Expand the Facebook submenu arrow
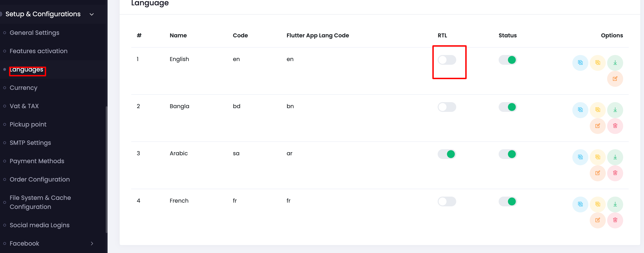The width and height of the screenshot is (644, 253). (92, 243)
